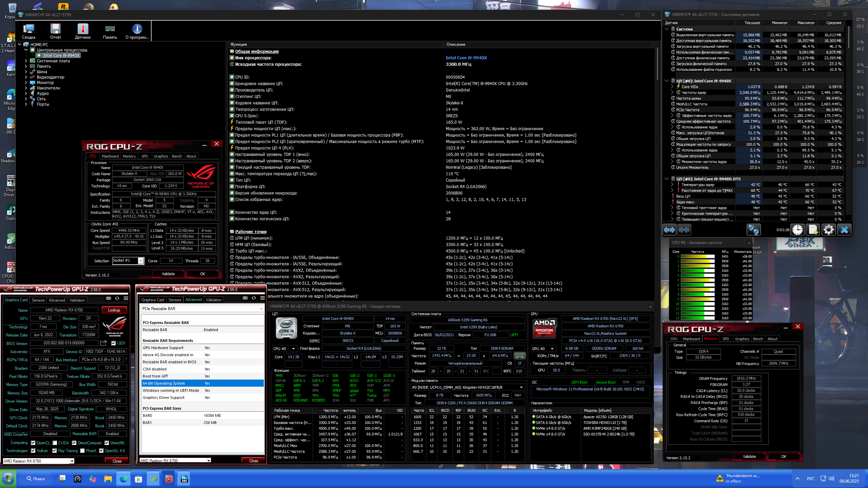The width and height of the screenshot is (868, 488).
Task: Open ROG CPU-Z from the taskbar
Action: tap(169, 479)
